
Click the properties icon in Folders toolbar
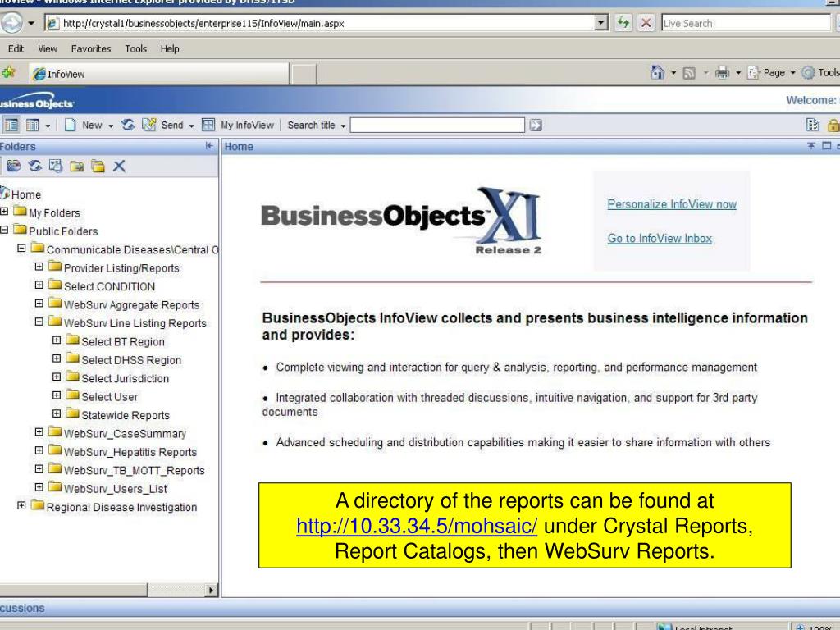point(55,166)
